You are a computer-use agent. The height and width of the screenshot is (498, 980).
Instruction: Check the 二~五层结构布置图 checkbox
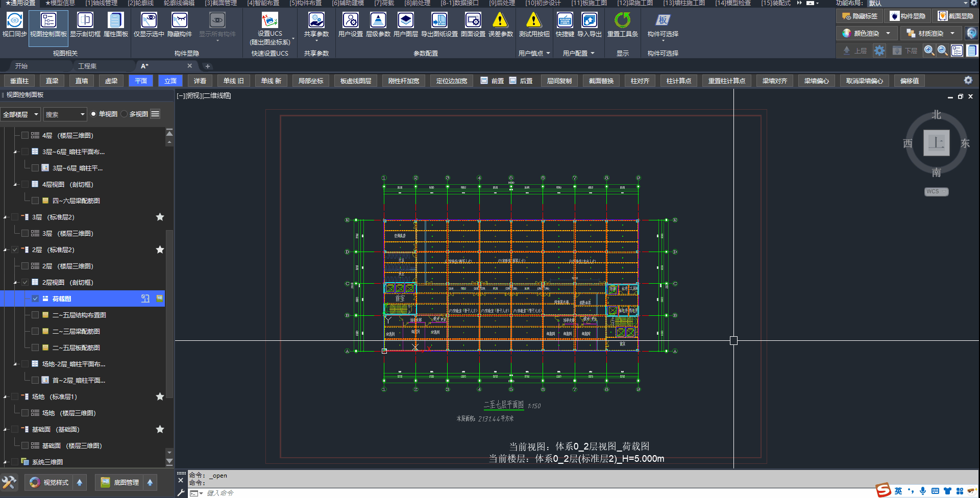click(x=35, y=315)
